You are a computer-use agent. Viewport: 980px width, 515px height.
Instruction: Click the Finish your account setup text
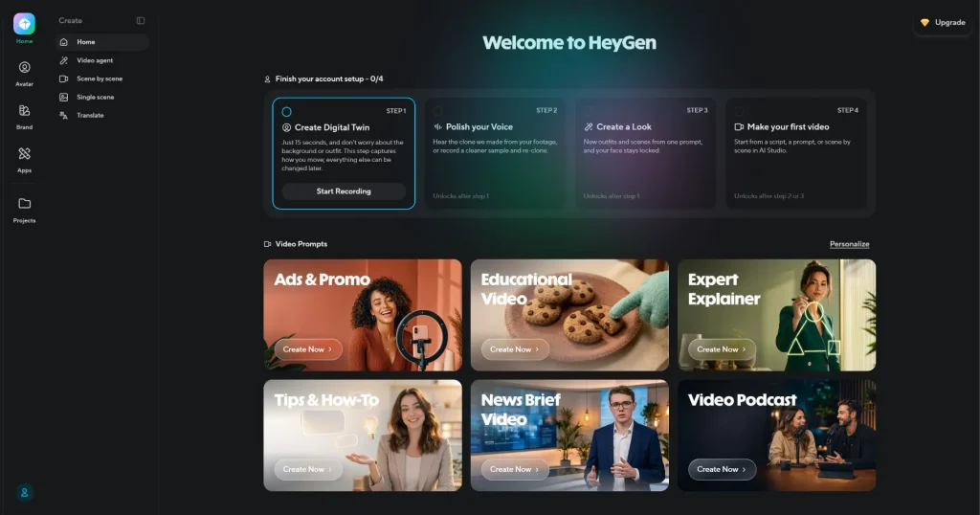tap(329, 78)
